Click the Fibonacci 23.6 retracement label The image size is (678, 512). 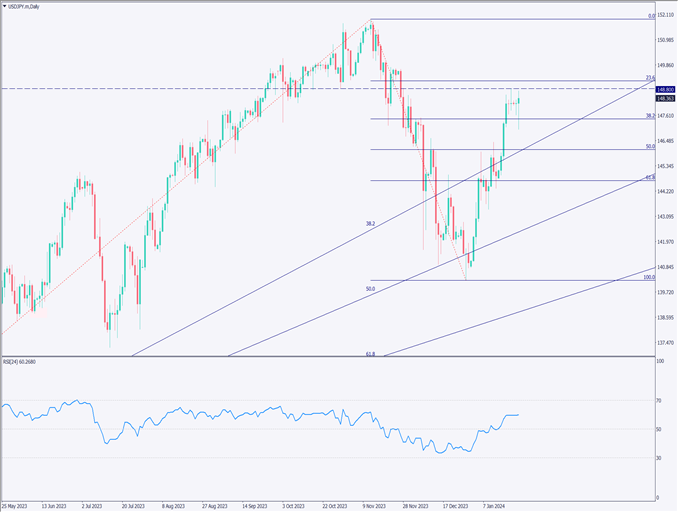[x=649, y=77]
